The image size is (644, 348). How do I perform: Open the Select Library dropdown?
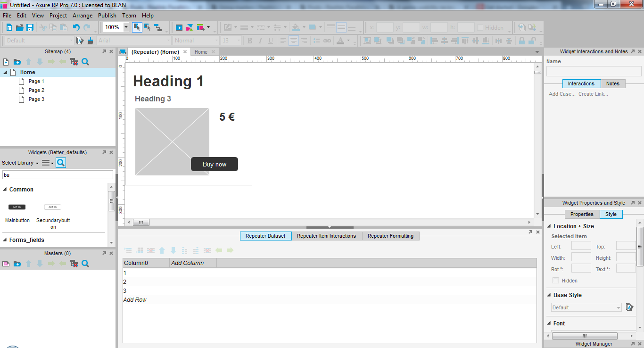[20, 163]
